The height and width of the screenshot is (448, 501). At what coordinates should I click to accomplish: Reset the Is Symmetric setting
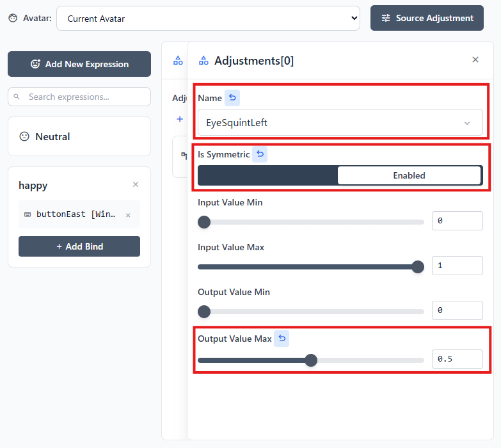click(260, 154)
